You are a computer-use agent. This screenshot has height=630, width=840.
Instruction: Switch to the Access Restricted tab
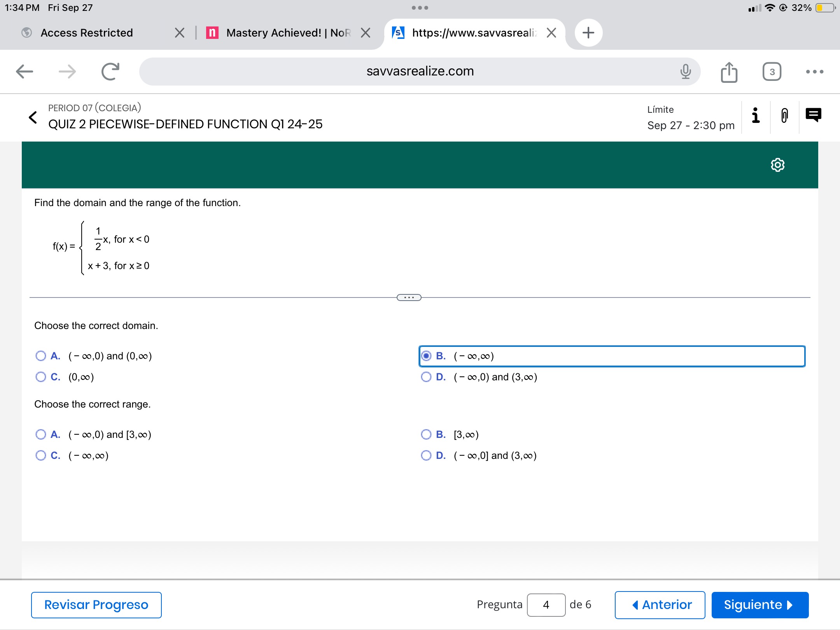pos(86,33)
